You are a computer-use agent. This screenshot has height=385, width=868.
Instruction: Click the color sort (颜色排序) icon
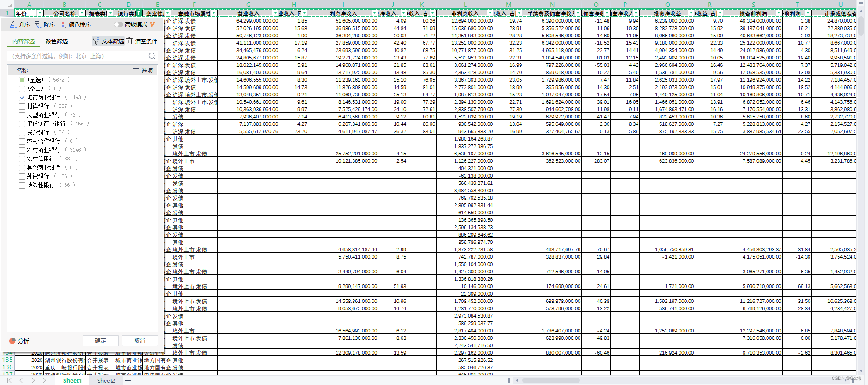click(x=64, y=24)
